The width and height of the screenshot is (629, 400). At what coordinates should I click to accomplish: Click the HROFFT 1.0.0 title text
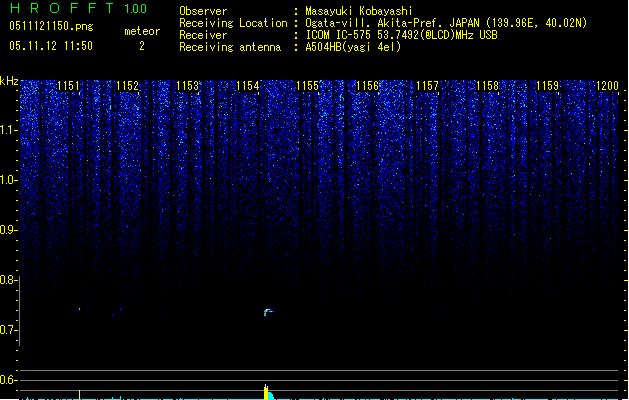(79, 8)
